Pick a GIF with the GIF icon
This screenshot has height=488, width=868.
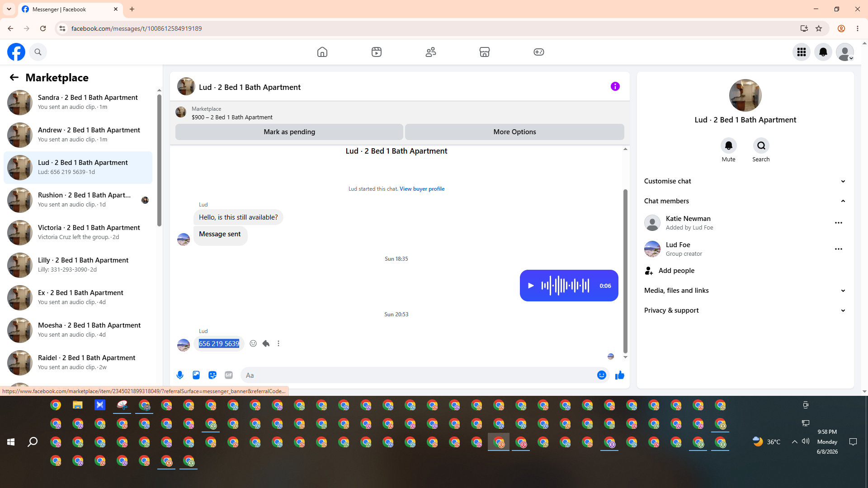(x=229, y=375)
